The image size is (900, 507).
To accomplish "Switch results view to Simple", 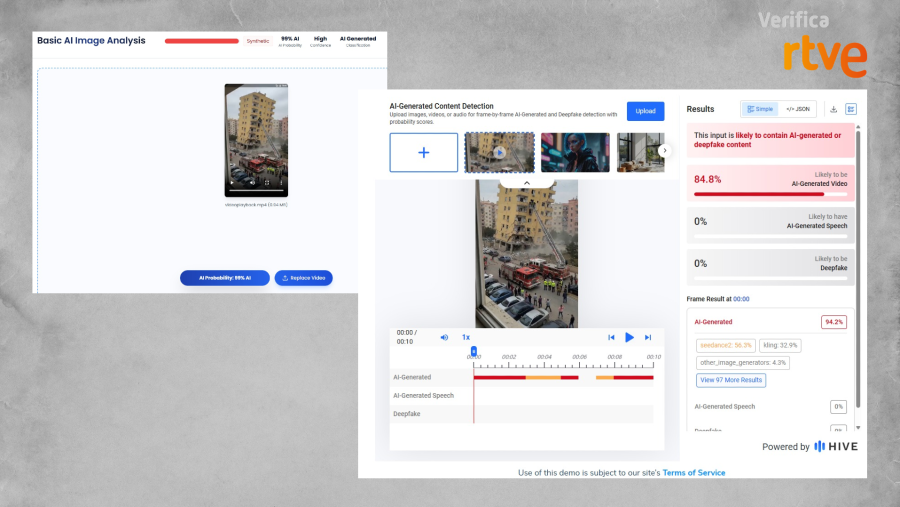I will 760,109.
